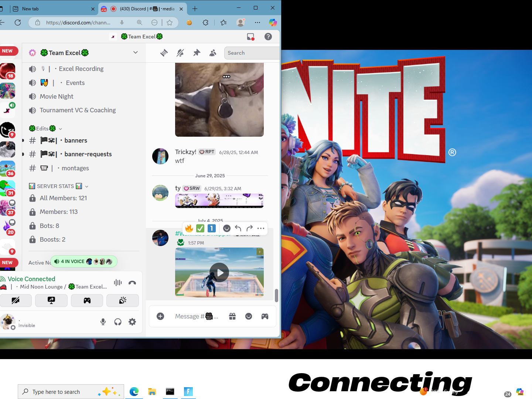
Task: Open the gift icon in message bar
Action: pyautogui.click(x=232, y=316)
